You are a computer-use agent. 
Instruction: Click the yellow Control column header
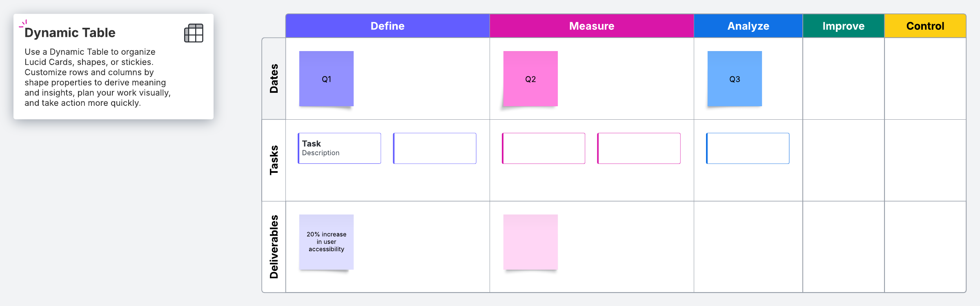(925, 26)
